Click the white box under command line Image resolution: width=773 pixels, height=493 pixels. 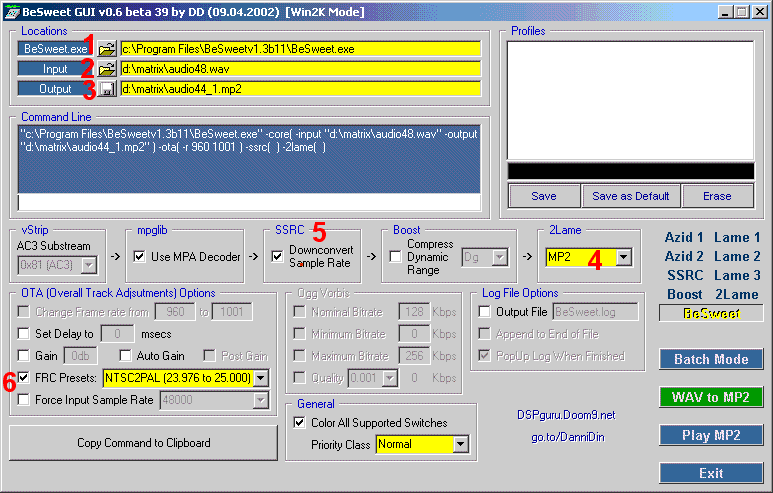(x=249, y=202)
